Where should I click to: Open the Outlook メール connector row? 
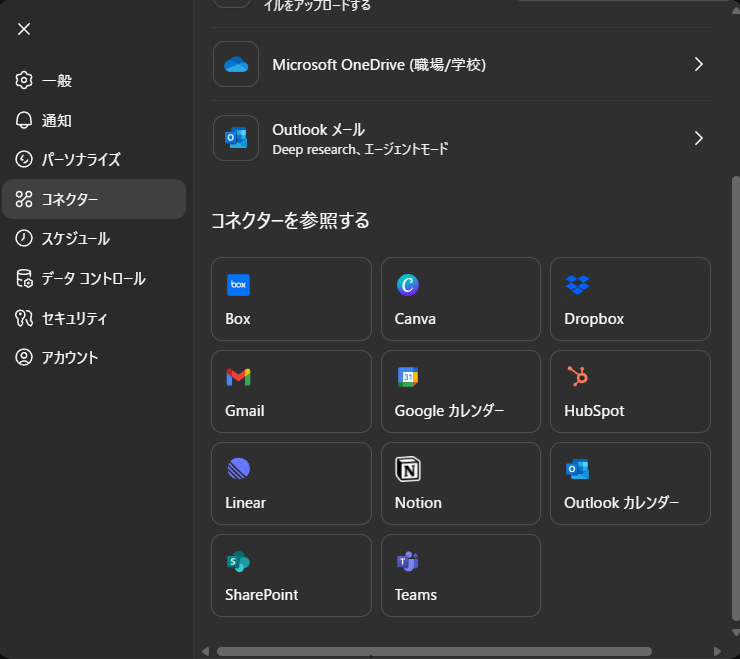click(461, 138)
